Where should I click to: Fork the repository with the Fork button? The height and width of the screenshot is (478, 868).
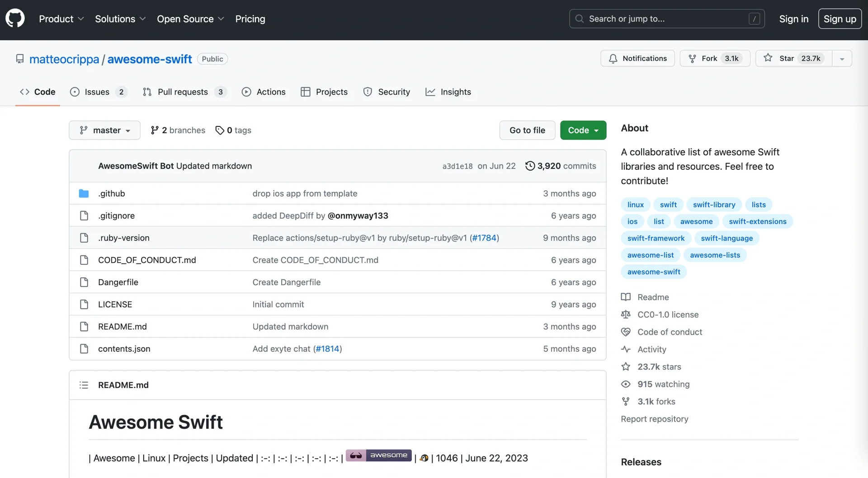pyautogui.click(x=715, y=58)
